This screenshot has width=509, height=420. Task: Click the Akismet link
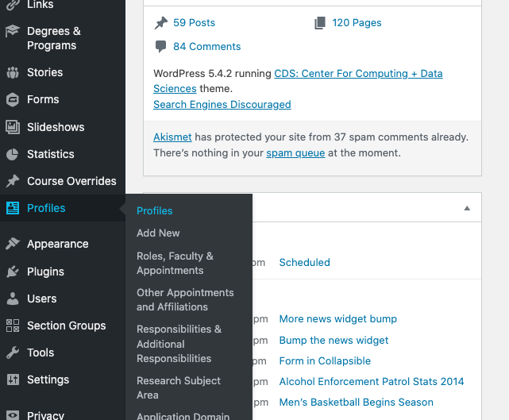[x=172, y=137]
